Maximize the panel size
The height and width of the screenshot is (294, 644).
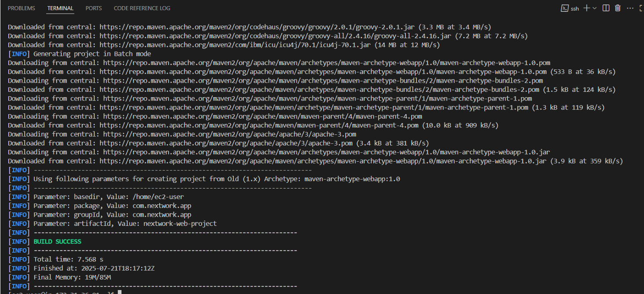tap(641, 8)
